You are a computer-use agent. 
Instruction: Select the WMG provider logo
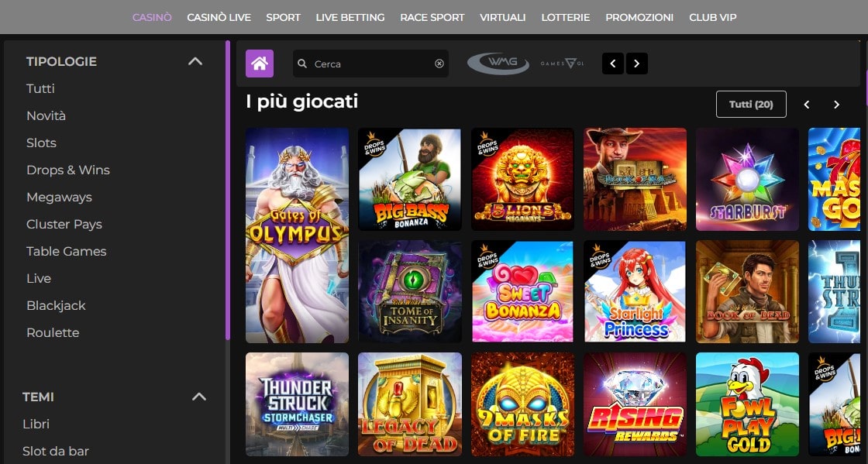pos(498,63)
